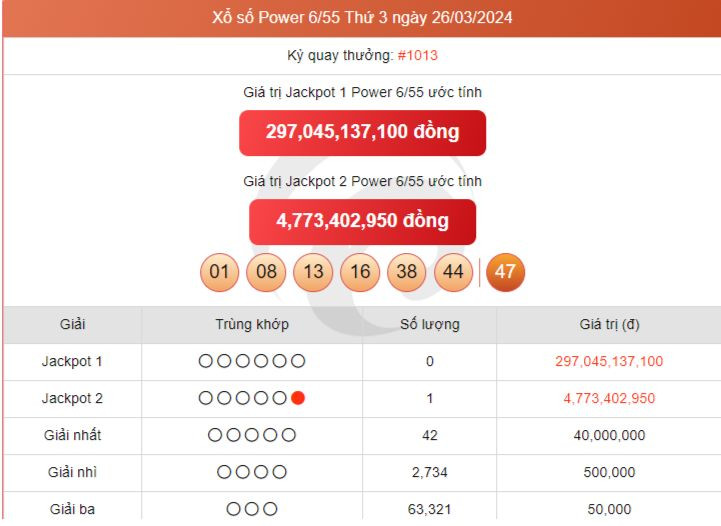Click the Số lượng column header
721x526 pixels.
(429, 324)
